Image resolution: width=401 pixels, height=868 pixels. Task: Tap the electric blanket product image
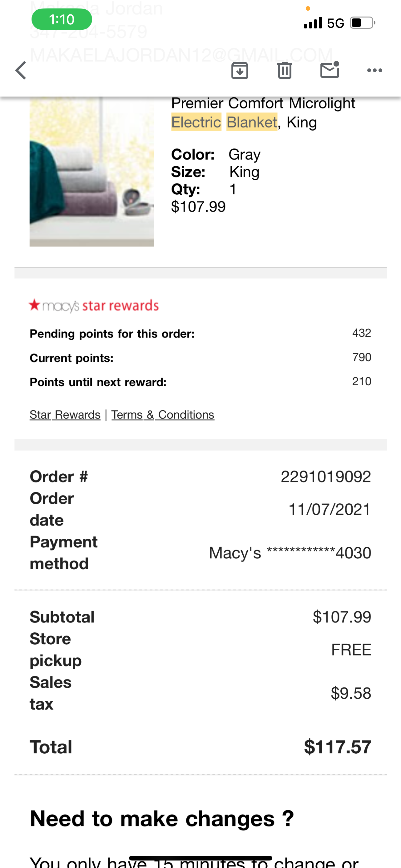click(x=92, y=172)
